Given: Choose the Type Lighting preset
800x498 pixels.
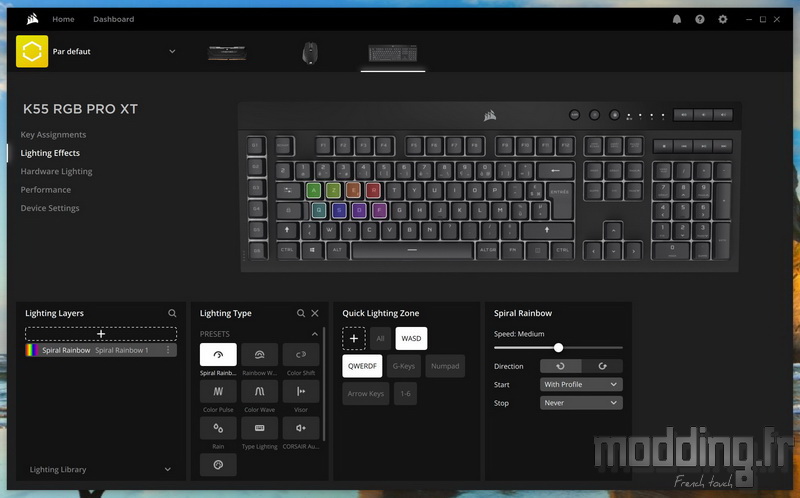Looking at the screenshot, I should [259, 428].
